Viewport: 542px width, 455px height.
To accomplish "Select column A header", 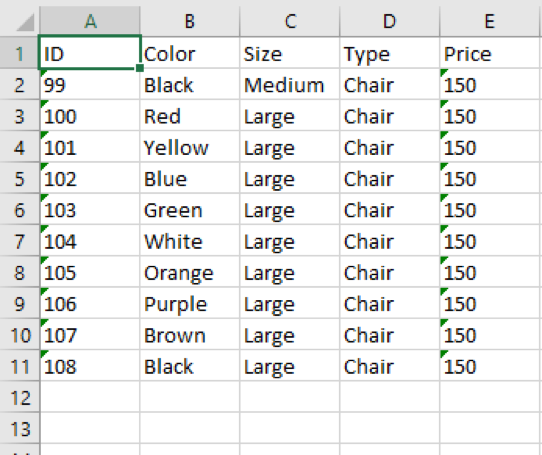I will (90, 21).
